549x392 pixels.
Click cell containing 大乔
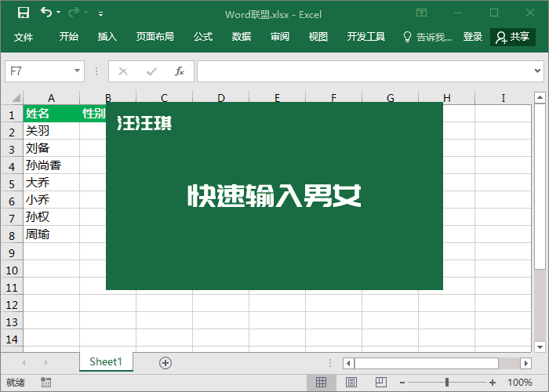click(52, 183)
